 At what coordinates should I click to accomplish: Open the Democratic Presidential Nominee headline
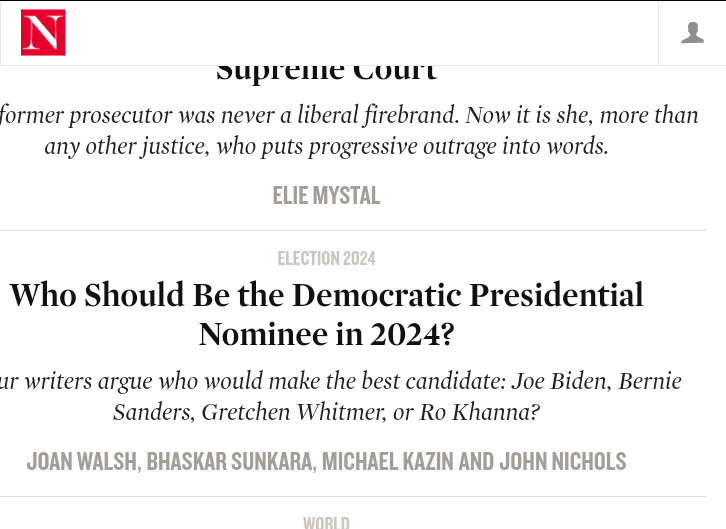coord(326,313)
